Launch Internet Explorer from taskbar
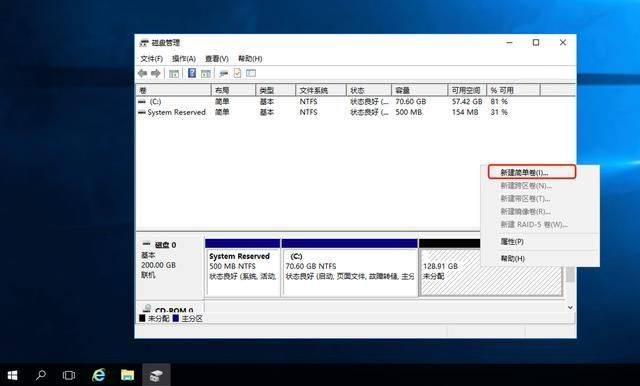 (98, 375)
